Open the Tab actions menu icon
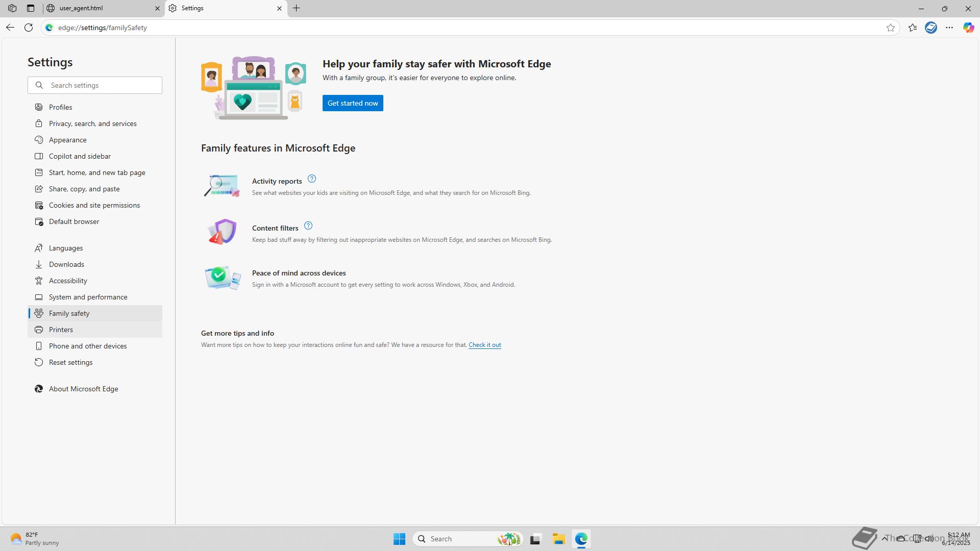 click(31, 8)
